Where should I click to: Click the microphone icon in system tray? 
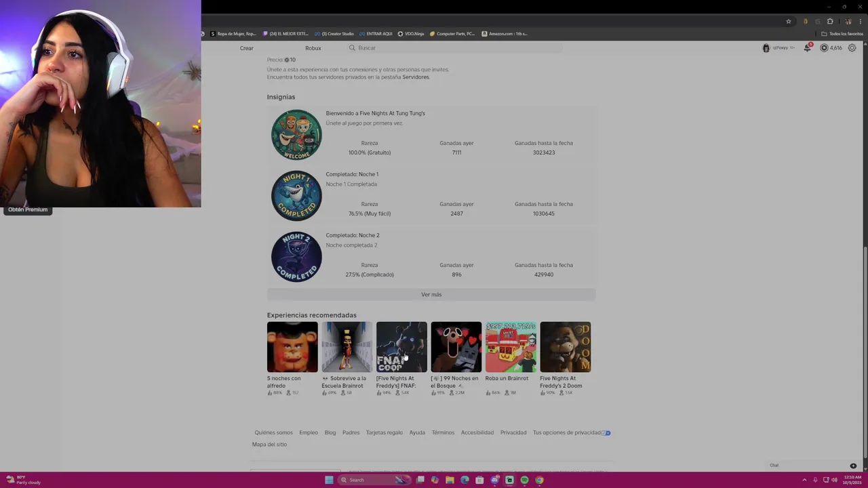(x=815, y=480)
